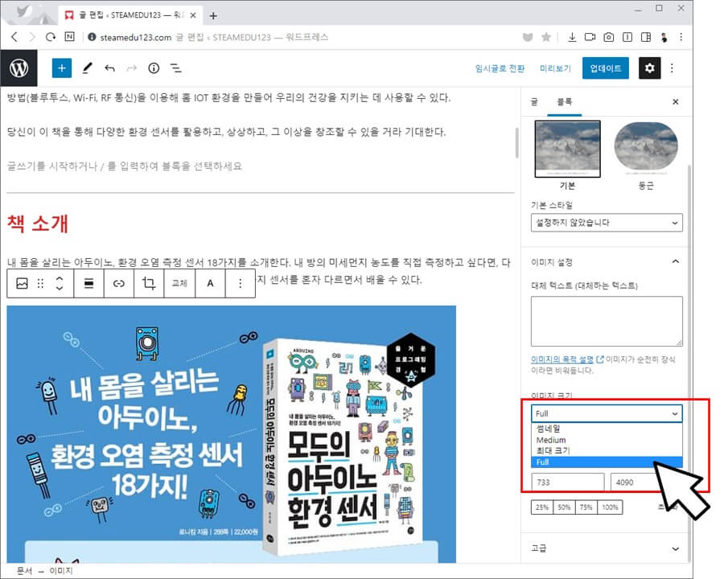Click the WordPress logo button
Screen dimensions: 728x579
coord(19,68)
